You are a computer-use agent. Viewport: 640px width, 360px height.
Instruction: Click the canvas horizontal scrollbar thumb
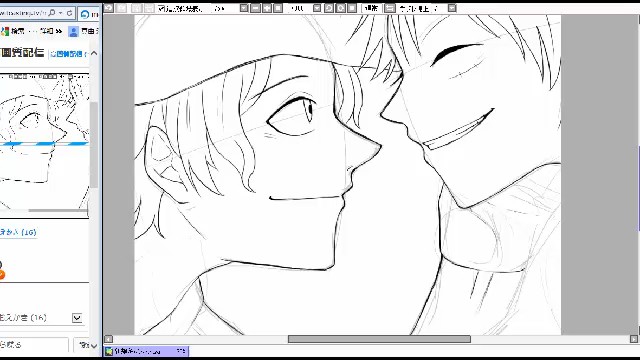[379, 339]
